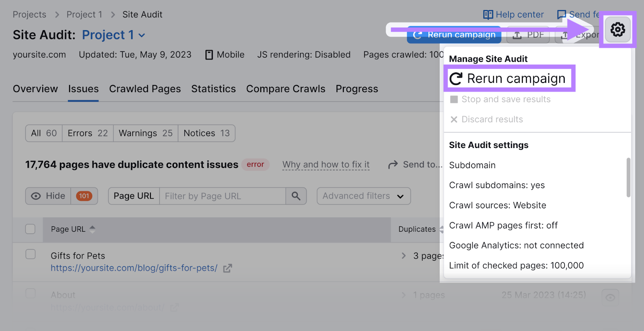Click the Send to arrow icon
644x331 pixels.
point(393,165)
